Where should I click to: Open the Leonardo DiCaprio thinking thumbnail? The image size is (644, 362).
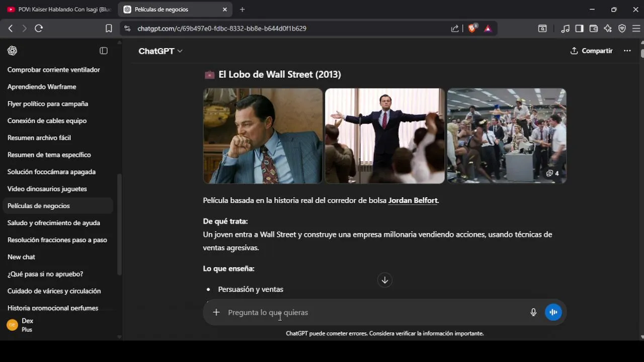coord(263,136)
